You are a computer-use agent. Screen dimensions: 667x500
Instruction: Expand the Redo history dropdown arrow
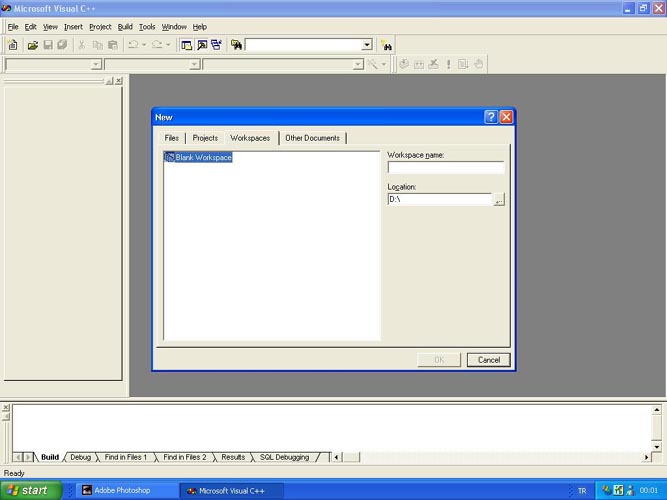coord(168,44)
